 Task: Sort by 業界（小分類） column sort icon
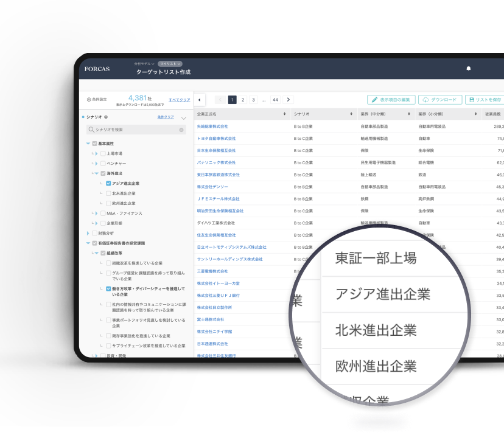pyautogui.click(x=476, y=114)
